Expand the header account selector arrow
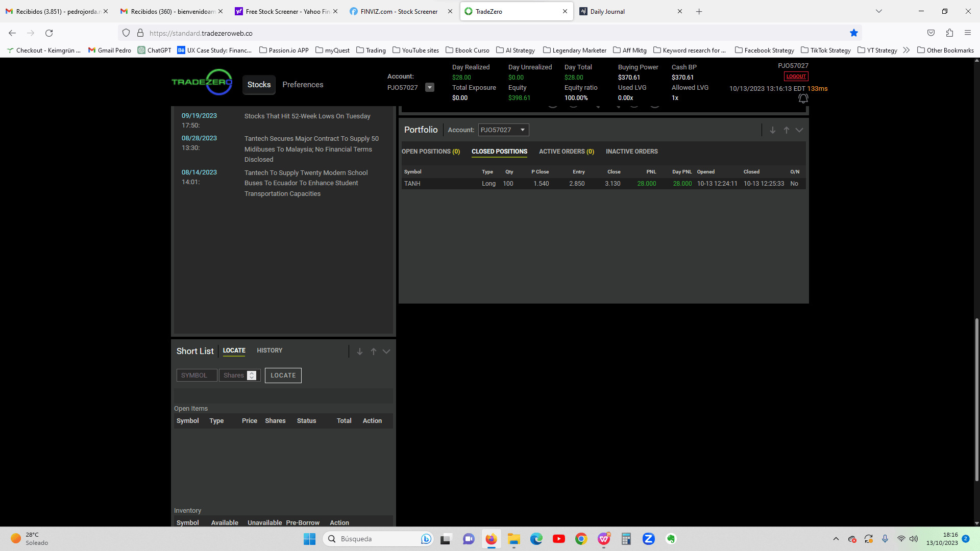This screenshot has height=551, width=980. point(430,88)
